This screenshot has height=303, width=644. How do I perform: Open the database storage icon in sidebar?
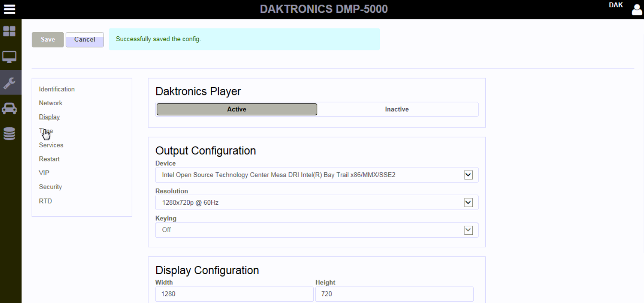(x=10, y=133)
